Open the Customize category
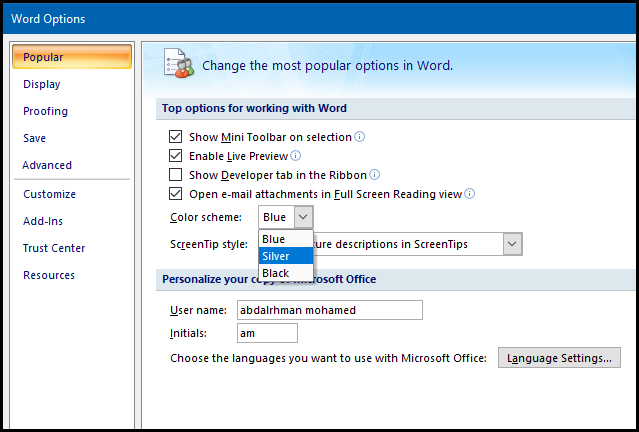This screenshot has width=639, height=432. pos(49,194)
